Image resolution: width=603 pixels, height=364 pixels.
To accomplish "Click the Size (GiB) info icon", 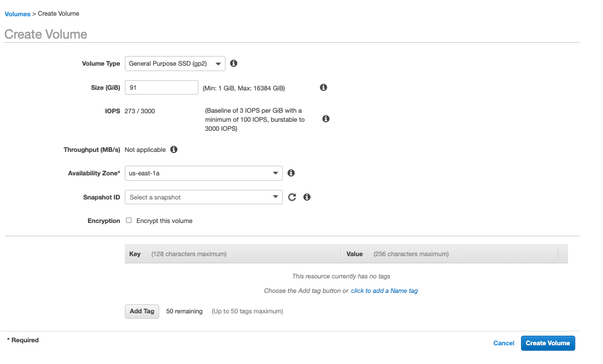I will [323, 87].
